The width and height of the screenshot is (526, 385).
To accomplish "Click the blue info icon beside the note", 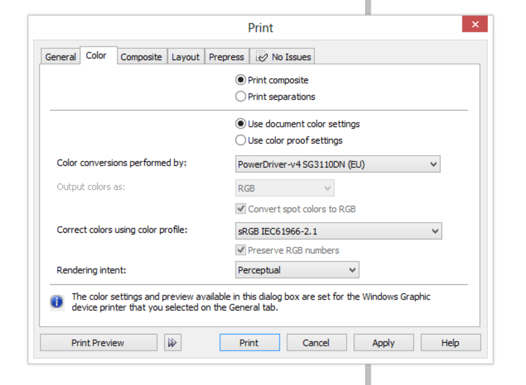I will coord(57,301).
